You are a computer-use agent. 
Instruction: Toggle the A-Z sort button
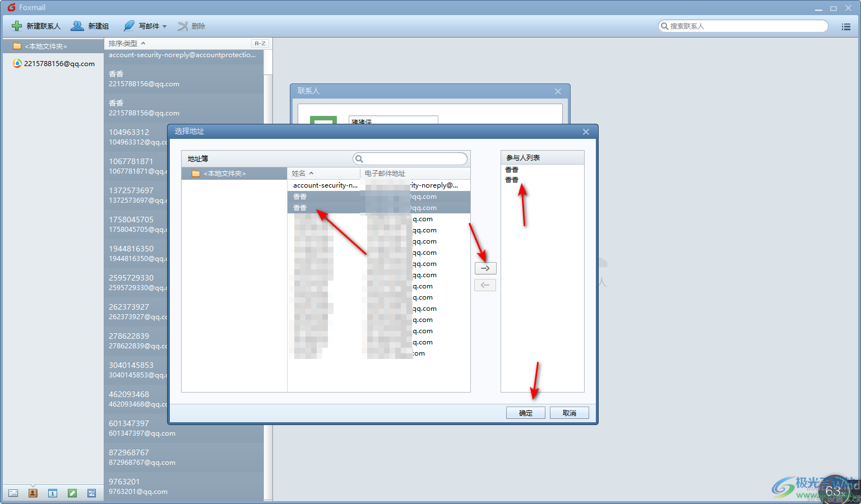click(x=260, y=43)
